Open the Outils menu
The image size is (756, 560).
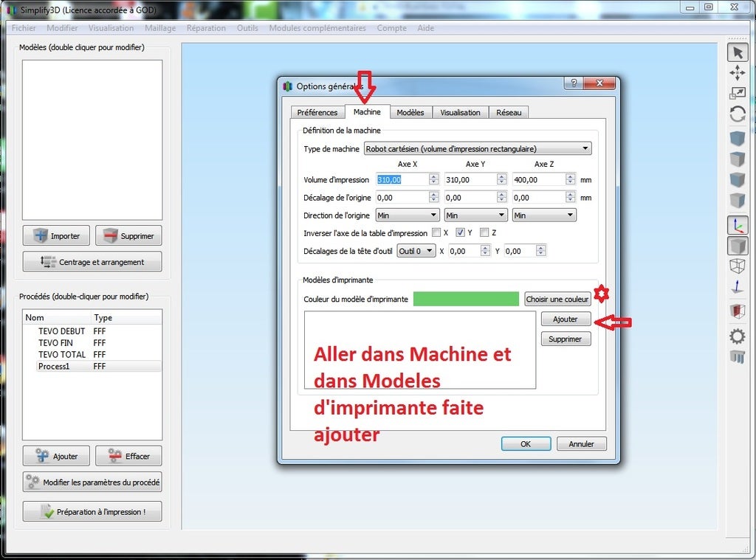(x=247, y=28)
